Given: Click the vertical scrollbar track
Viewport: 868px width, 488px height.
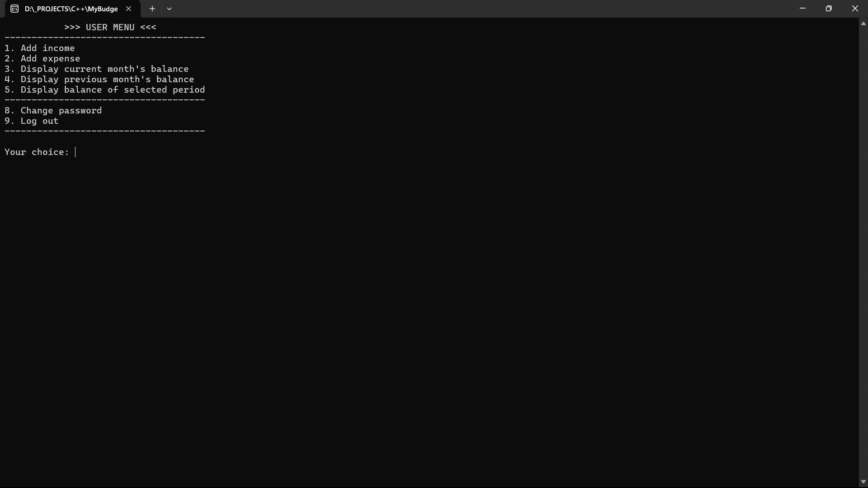Looking at the screenshot, I should click(863, 253).
